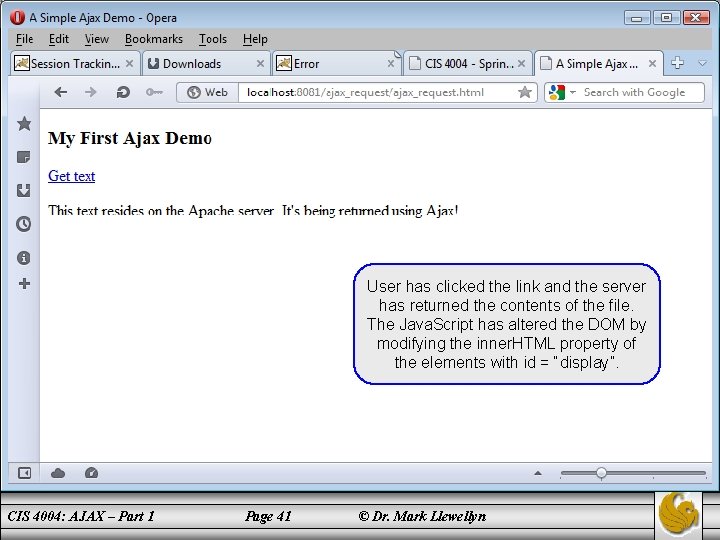Open the Bookmarks menu
720x540 pixels.
coord(154,39)
